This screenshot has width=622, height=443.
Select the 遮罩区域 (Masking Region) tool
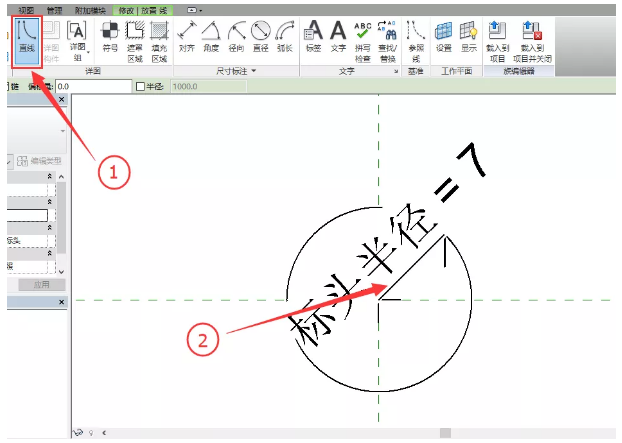pos(135,41)
